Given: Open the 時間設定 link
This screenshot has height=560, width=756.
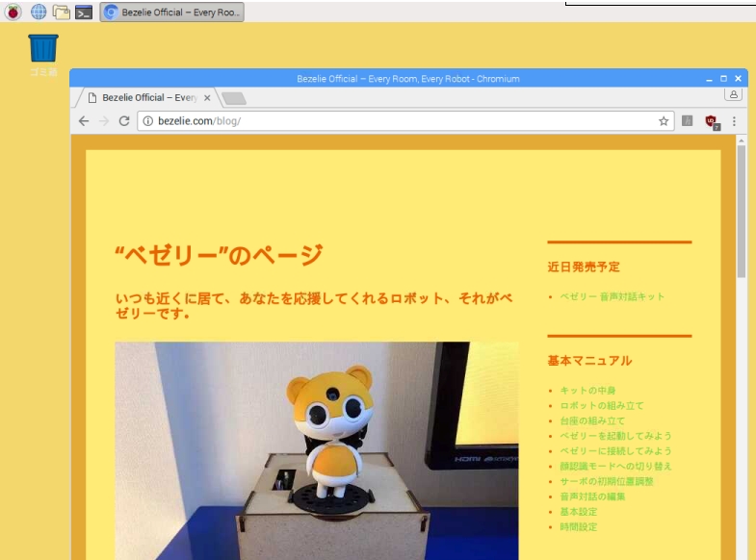Looking at the screenshot, I should tap(579, 526).
